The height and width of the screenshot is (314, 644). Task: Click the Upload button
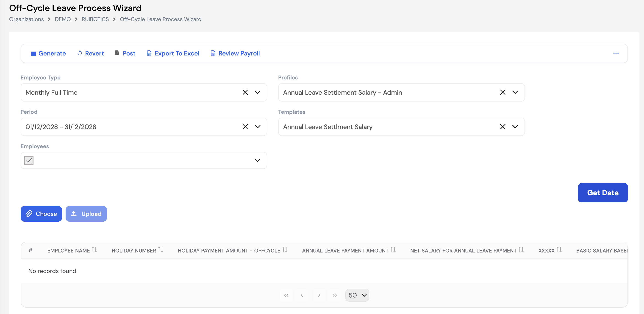point(86,214)
